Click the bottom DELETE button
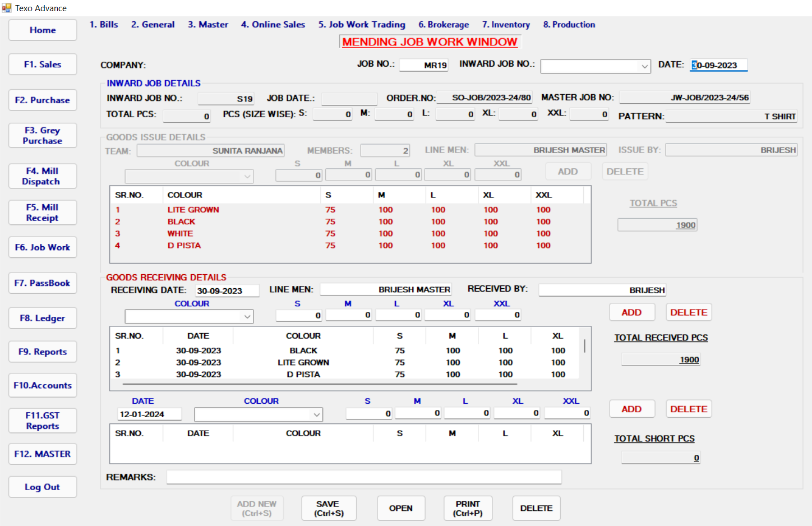This screenshot has width=812, height=526. [x=537, y=509]
